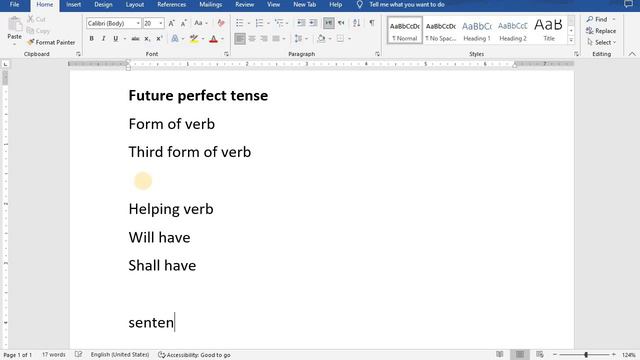Open the Font dialog launcher
Screen dimensions: 640x360
227,54
